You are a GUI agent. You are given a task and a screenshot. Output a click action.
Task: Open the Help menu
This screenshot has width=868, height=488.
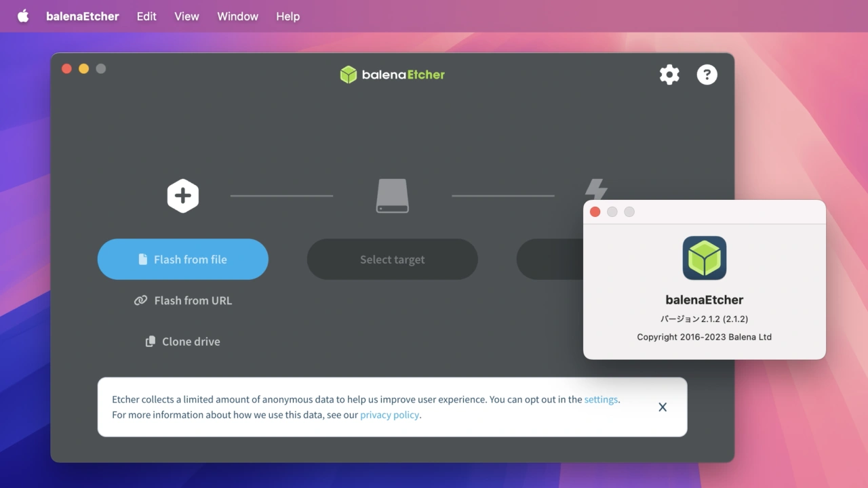(x=288, y=16)
